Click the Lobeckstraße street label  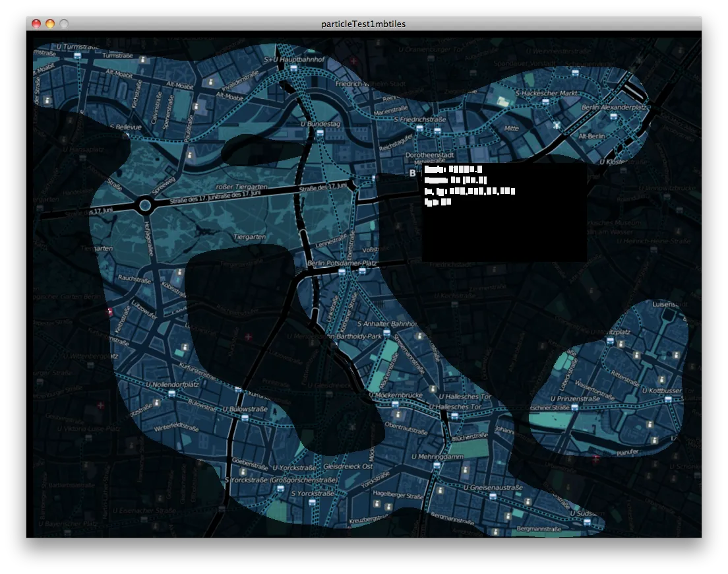[567, 375]
